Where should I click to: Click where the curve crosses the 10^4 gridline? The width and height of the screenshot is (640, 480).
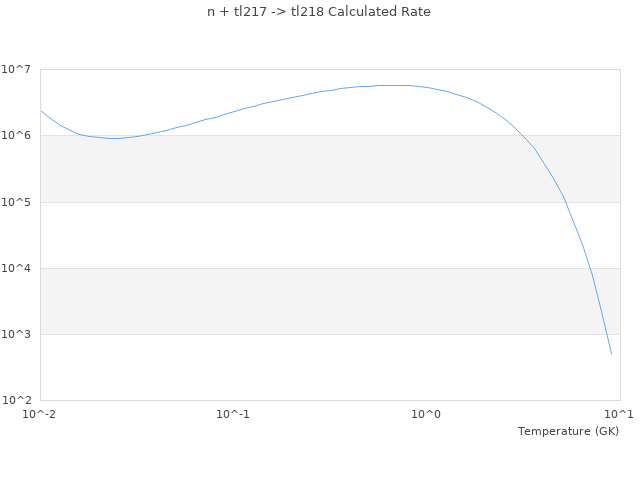pos(591,268)
